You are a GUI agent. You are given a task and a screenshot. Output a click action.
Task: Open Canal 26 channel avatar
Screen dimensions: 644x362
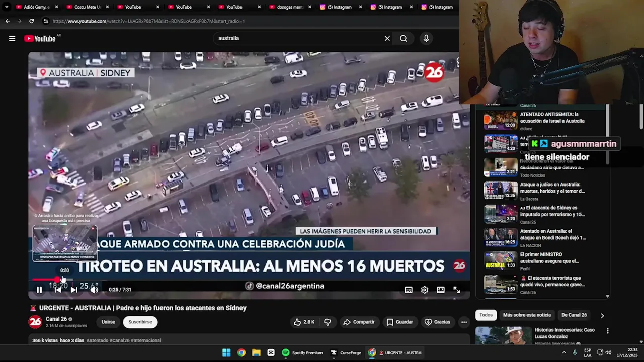[x=35, y=322]
